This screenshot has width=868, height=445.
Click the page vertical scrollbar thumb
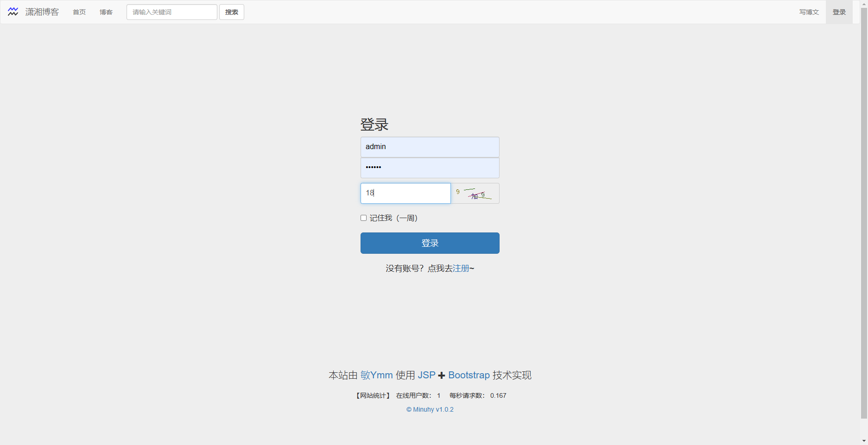point(864,213)
